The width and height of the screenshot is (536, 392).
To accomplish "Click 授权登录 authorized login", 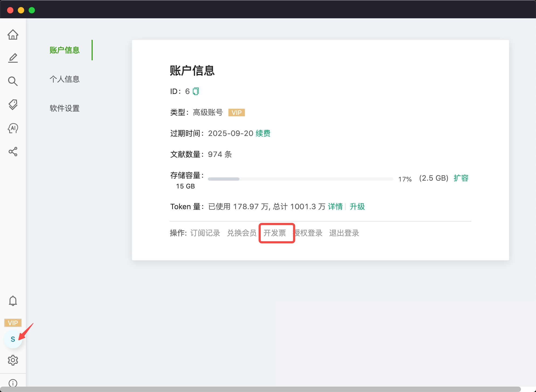I will click(x=308, y=233).
